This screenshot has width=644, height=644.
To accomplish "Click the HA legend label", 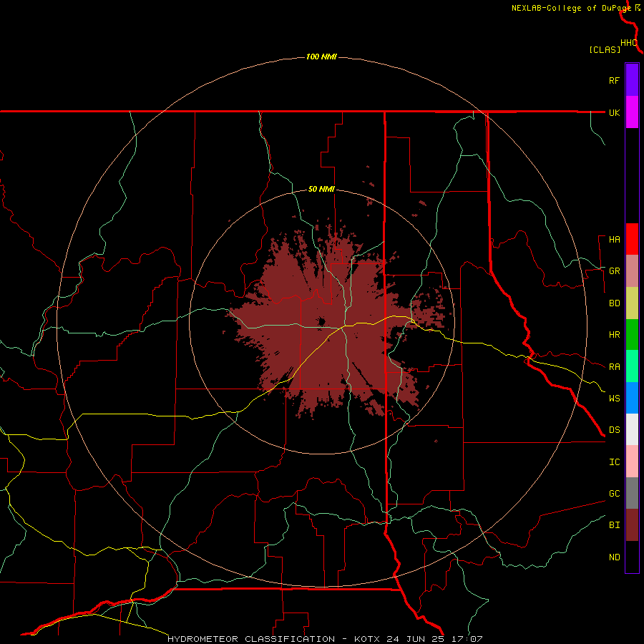I will click(x=614, y=240).
